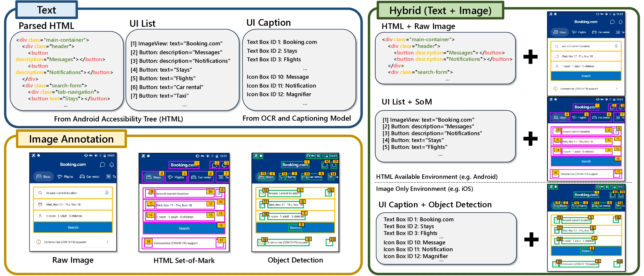Select the bed icon on the Stays tab
The width and height of the screenshot is (644, 276).
click(39, 176)
